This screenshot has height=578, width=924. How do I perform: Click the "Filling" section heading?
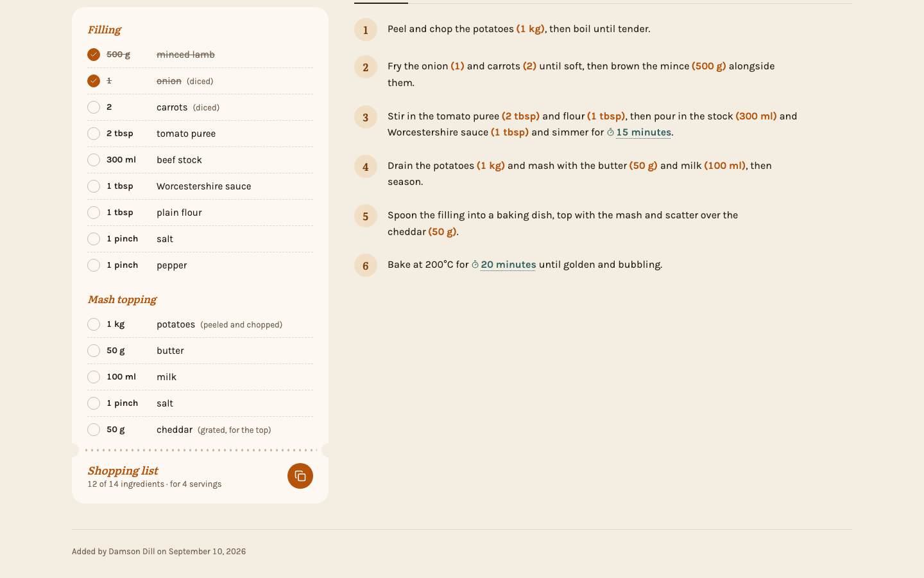pos(104,30)
